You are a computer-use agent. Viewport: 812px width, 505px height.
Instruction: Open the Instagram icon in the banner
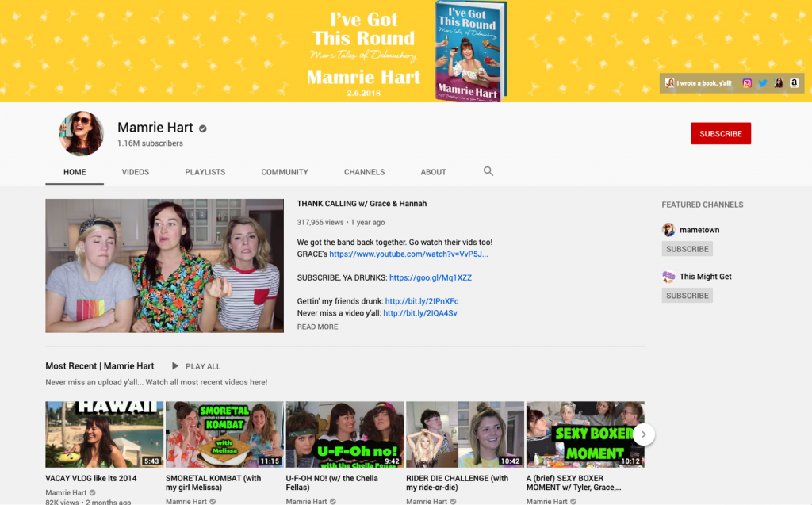click(747, 83)
